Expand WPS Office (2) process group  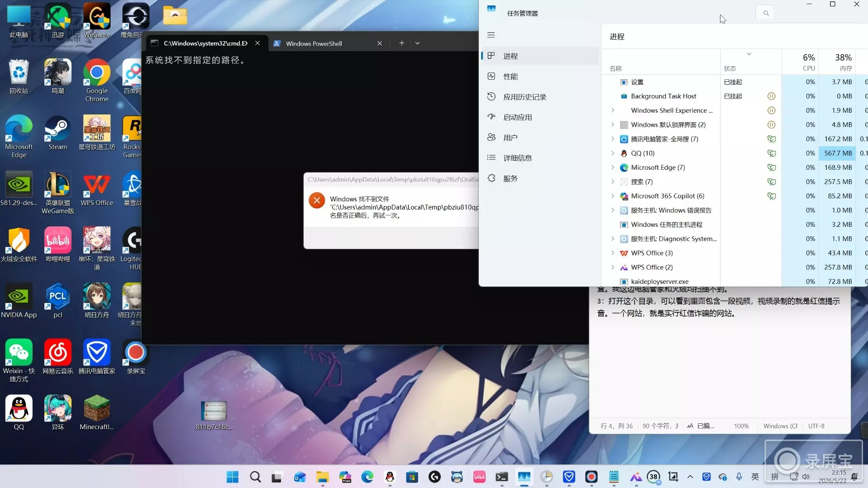(x=613, y=267)
